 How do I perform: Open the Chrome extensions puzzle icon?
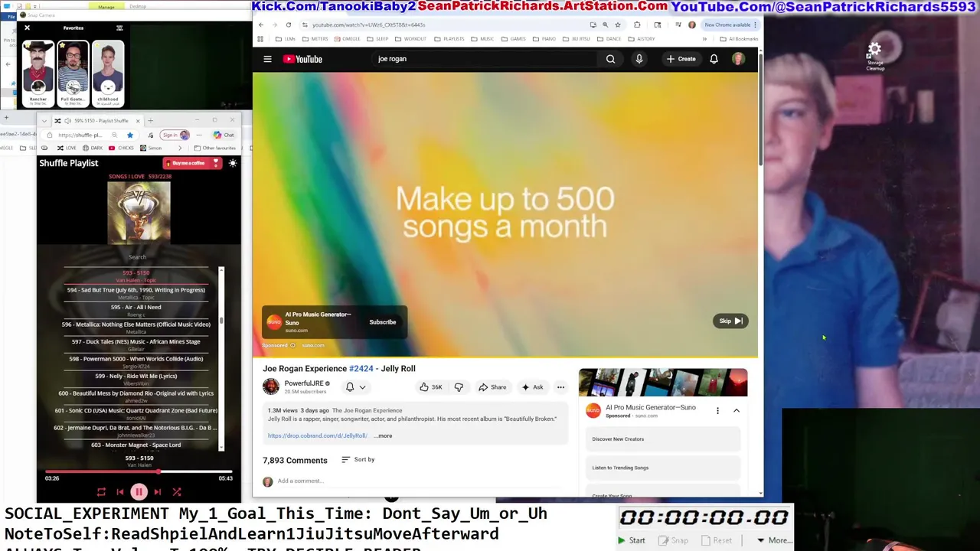[637, 24]
